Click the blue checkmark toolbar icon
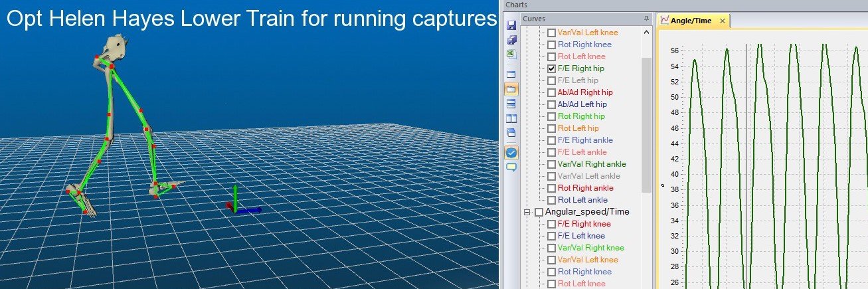The height and width of the screenshot is (289, 868). pyautogui.click(x=511, y=153)
